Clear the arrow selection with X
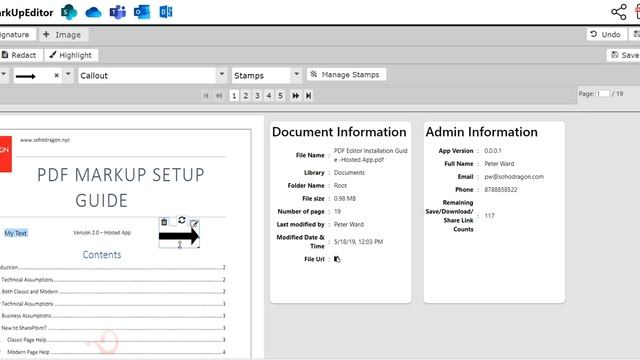Screen dimensions: 640x360 (56, 76)
